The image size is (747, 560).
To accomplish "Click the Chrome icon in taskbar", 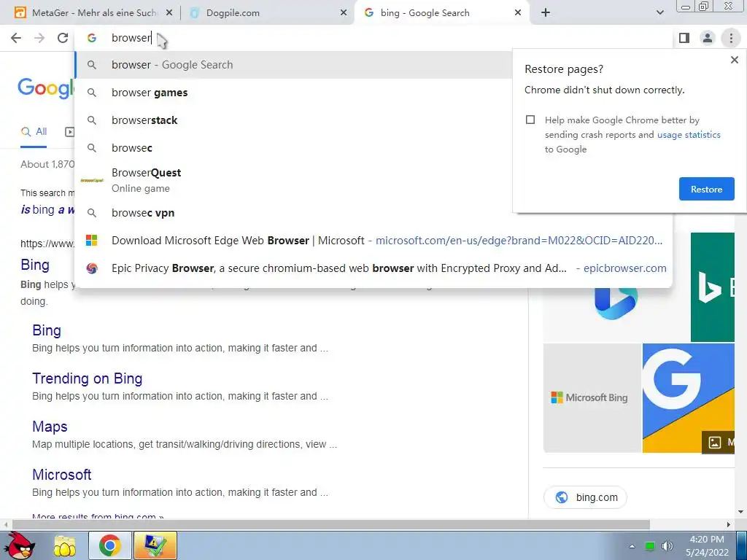I will click(x=110, y=545).
